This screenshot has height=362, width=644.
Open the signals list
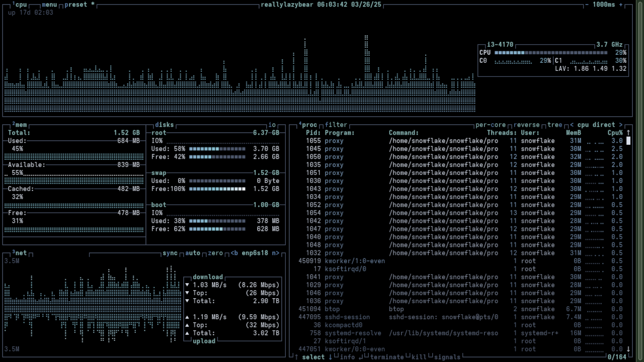447,357
